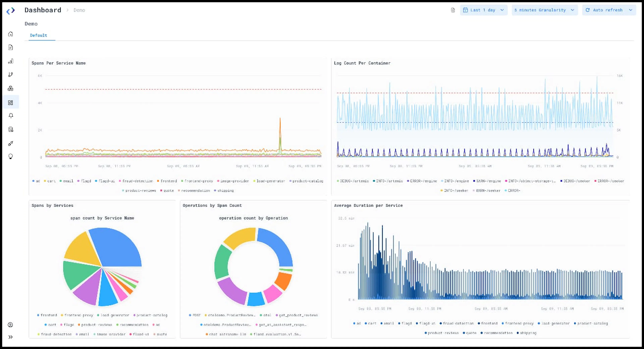Click the orange spike in Spans chart
The width and height of the screenshot is (644, 349).
point(280,128)
